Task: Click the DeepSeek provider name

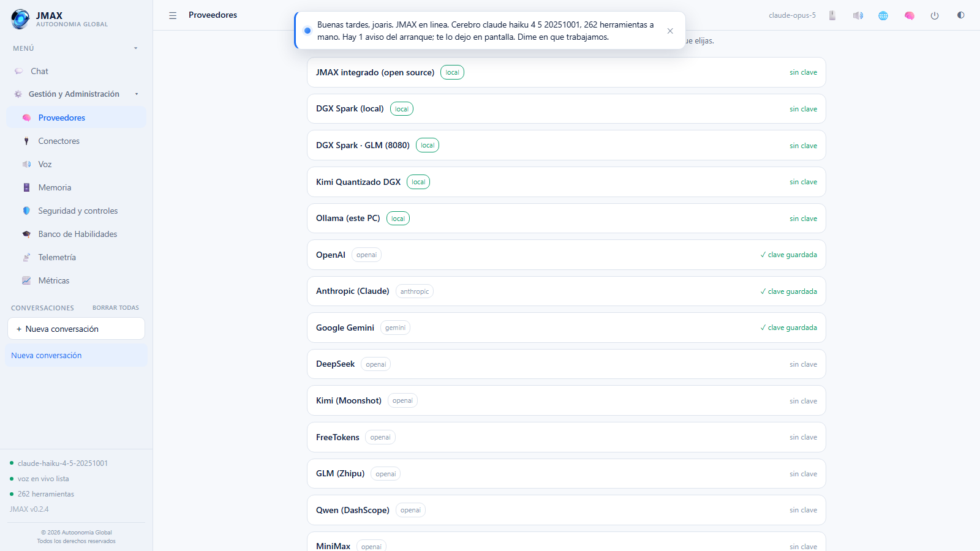Action: tap(336, 364)
